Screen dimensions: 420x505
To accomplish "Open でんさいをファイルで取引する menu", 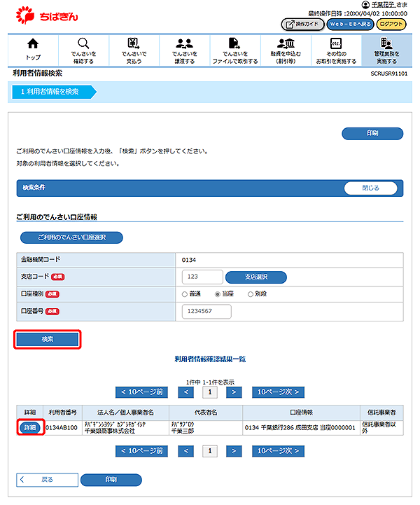I will (x=235, y=50).
